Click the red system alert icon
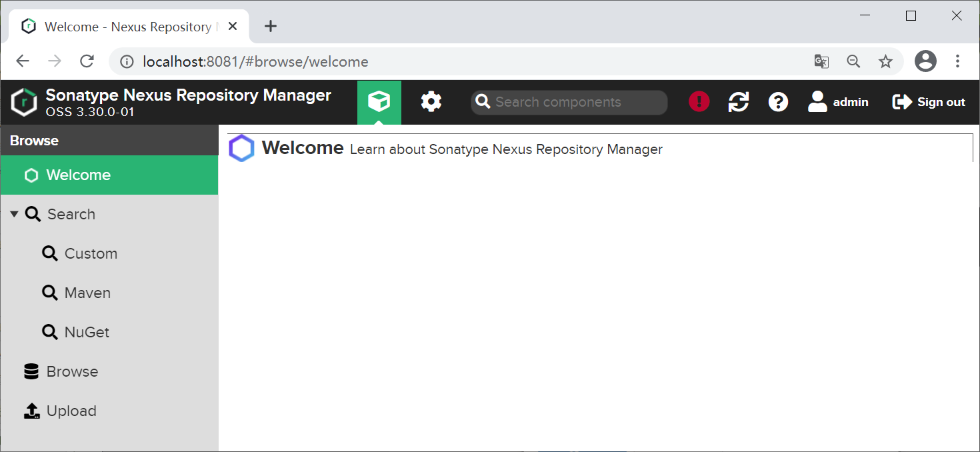 (x=699, y=102)
